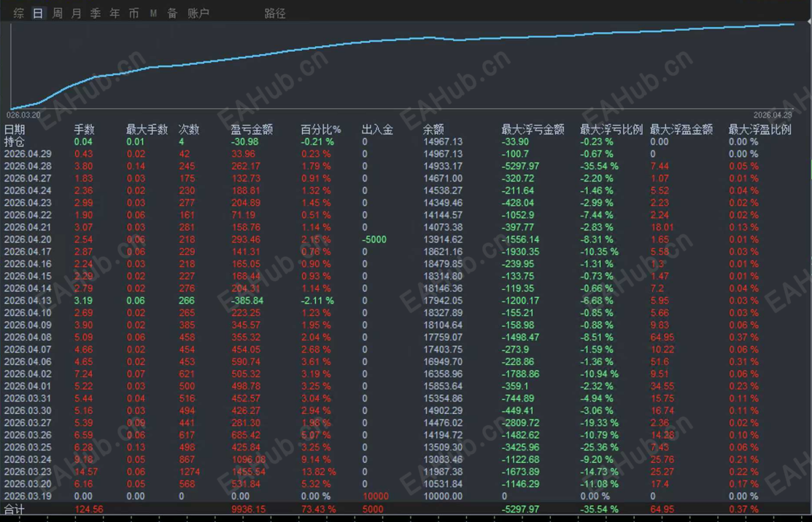
Task: Toggle currency mode with 币 button
Action: (x=133, y=12)
